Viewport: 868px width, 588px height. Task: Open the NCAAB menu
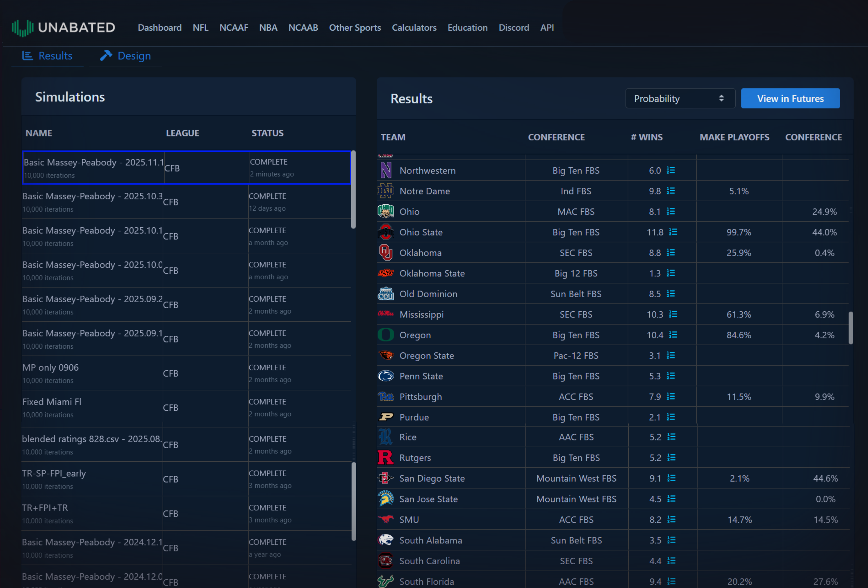[303, 28]
